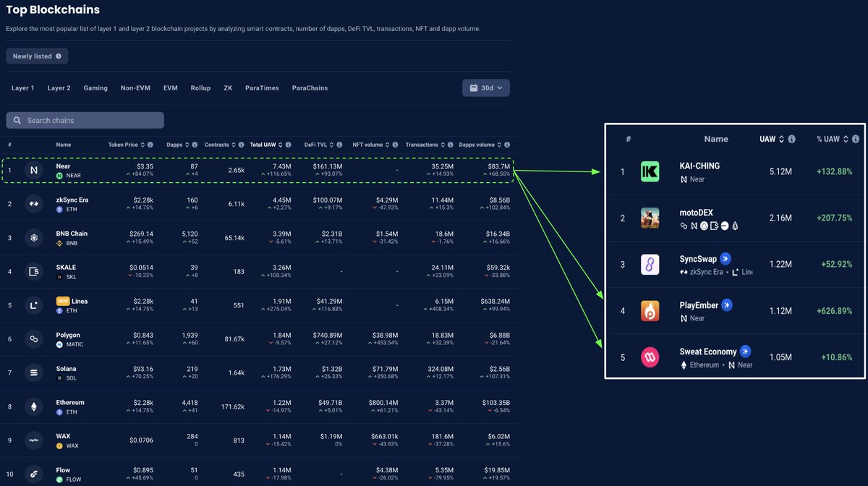Click the blue badge next to PlayEmber

pos(727,305)
